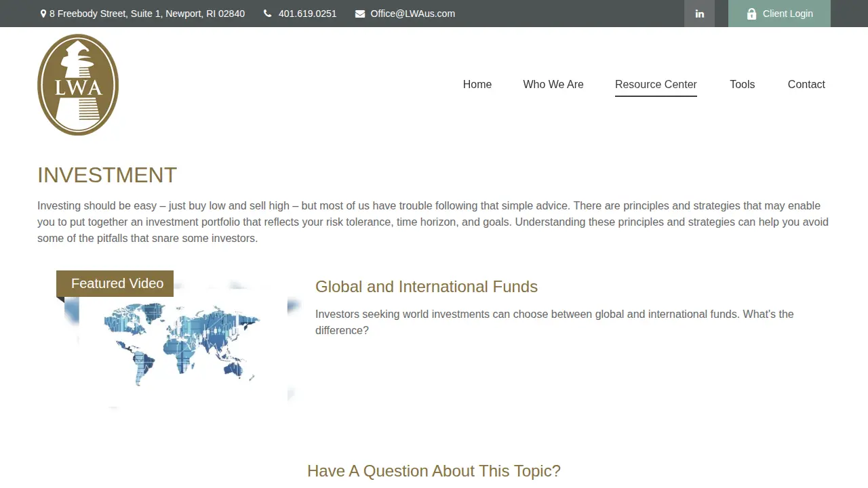Open the Contact page link
The image size is (868, 488).
tap(806, 84)
